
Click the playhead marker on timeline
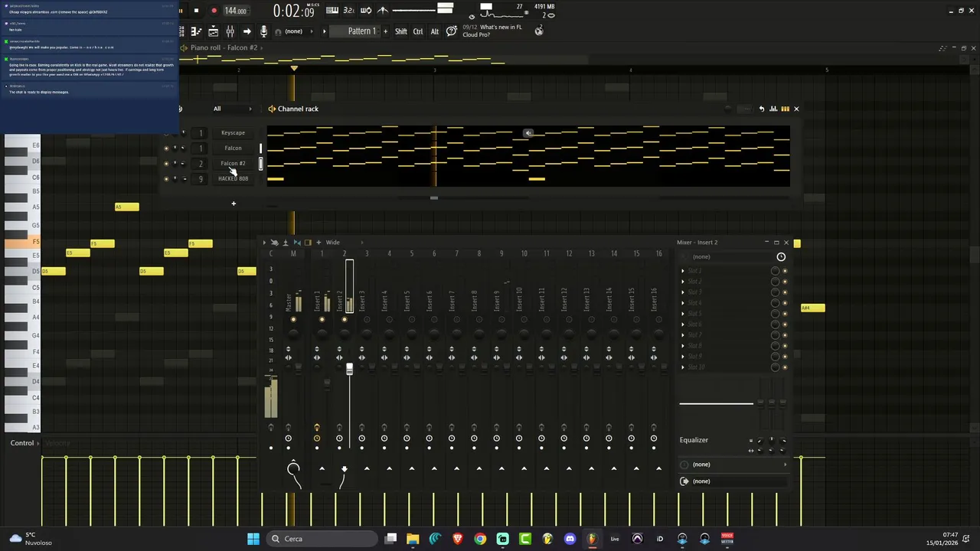[x=293, y=69]
